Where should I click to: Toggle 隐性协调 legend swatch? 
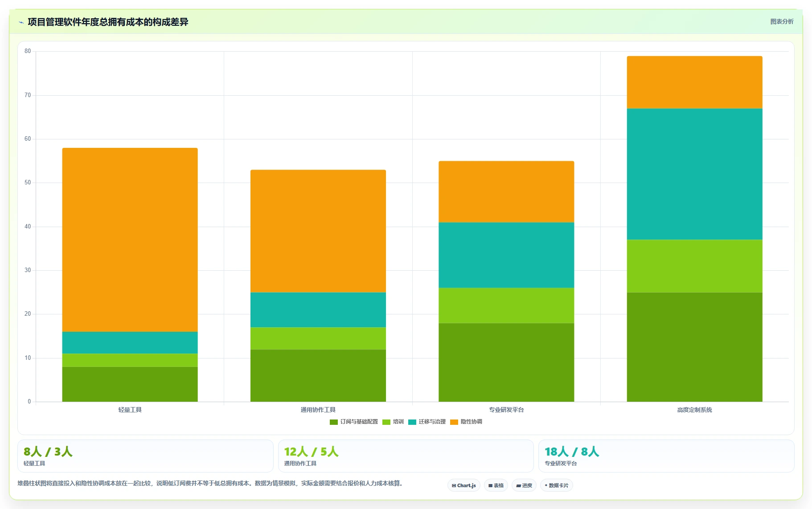tap(454, 422)
